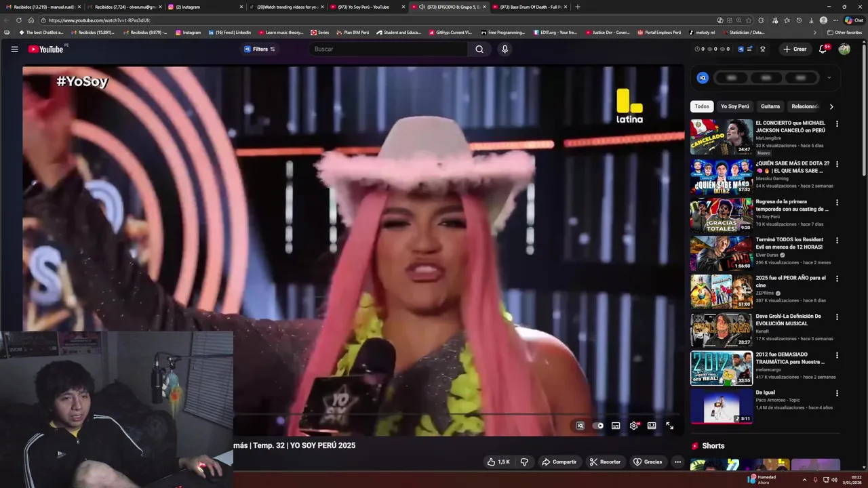Open options for Regresa de la primera temporada video
Viewport: 868px width, 488px height.
pyautogui.click(x=837, y=203)
